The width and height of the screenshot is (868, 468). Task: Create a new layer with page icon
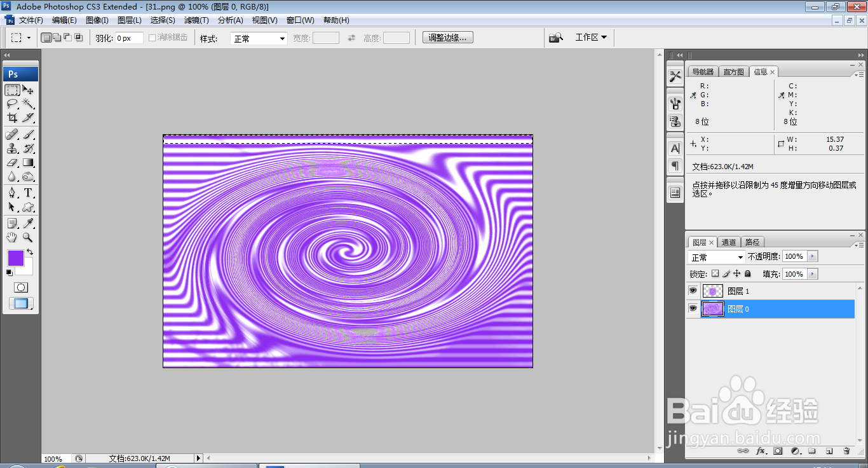coord(829,451)
